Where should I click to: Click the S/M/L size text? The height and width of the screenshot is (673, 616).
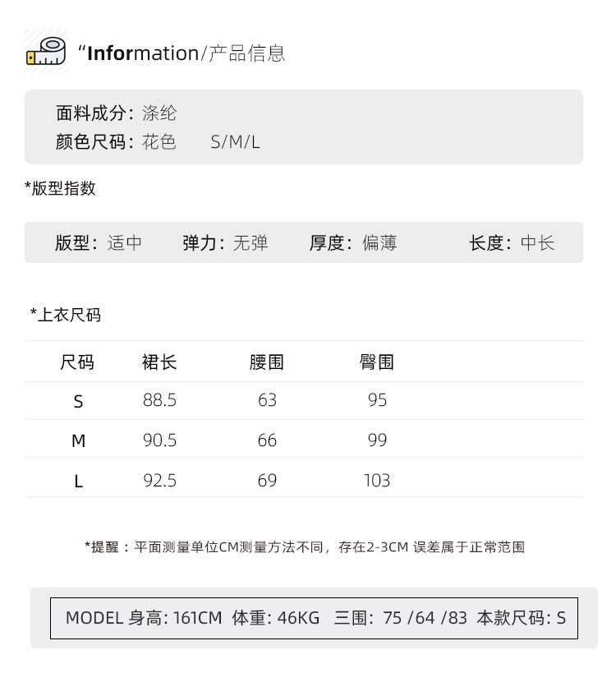tap(235, 142)
